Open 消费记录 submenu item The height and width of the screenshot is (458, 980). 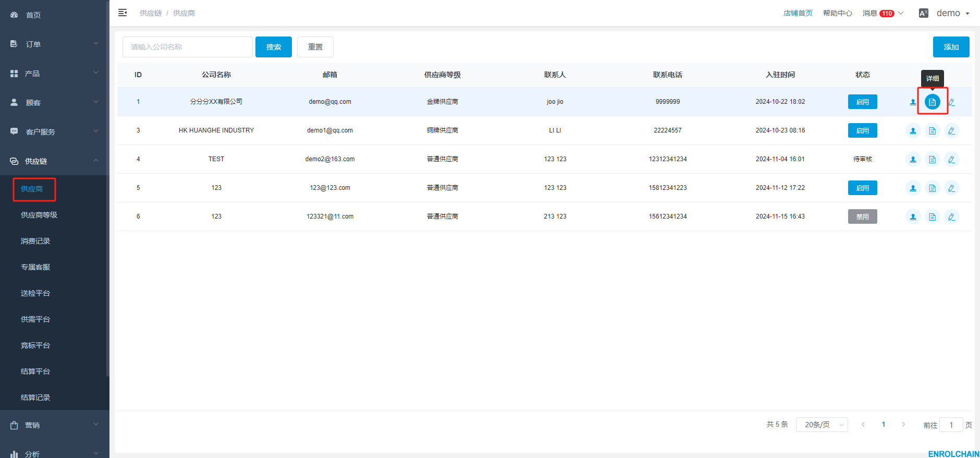tap(35, 241)
